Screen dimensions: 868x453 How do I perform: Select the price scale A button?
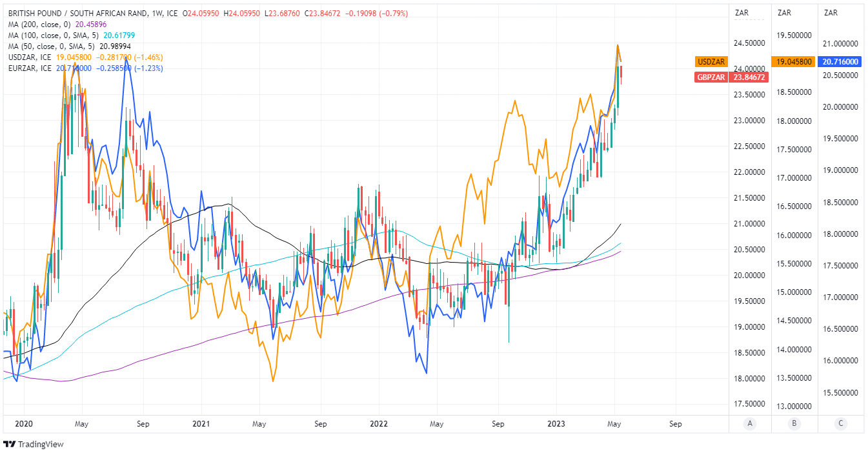tap(749, 423)
